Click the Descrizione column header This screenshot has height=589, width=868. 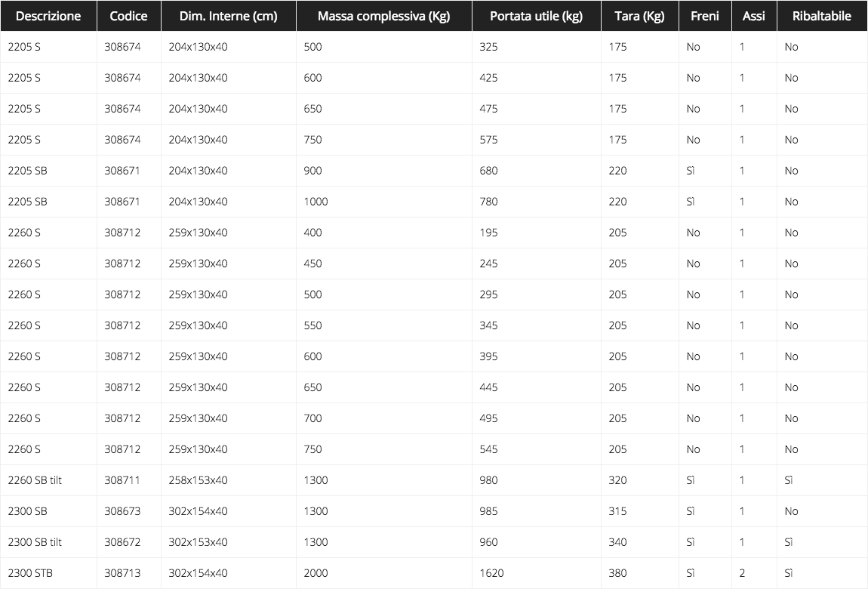[48, 16]
